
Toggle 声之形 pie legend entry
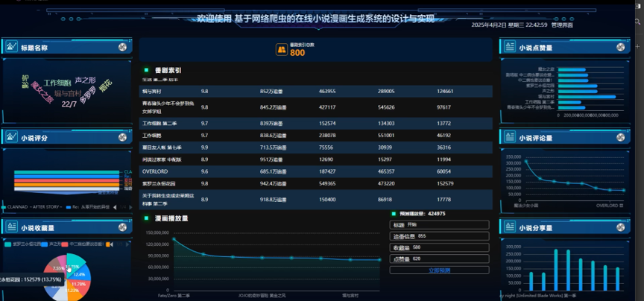pyautogui.click(x=51, y=244)
